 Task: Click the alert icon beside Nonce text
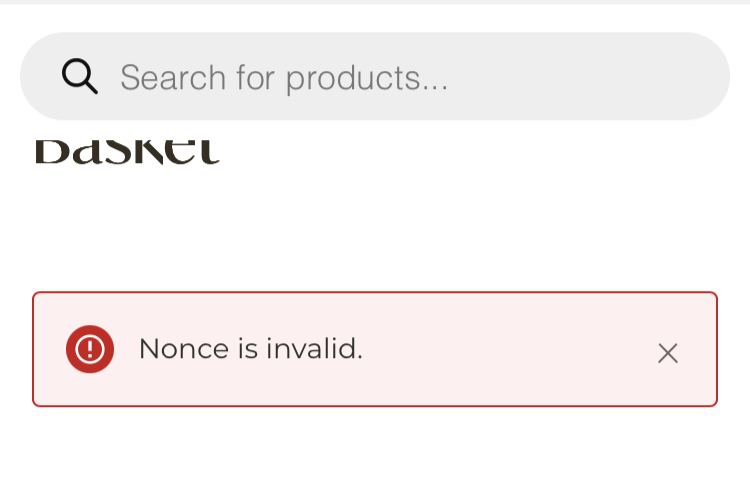(x=90, y=349)
